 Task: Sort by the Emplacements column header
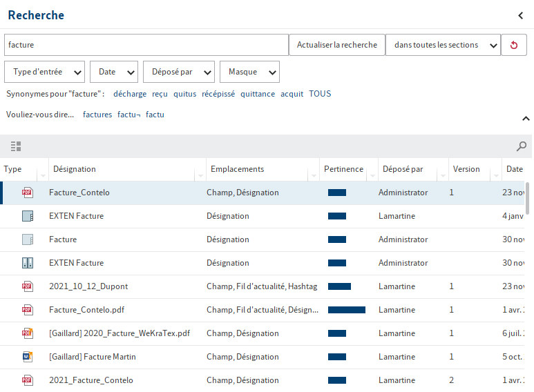coord(238,169)
